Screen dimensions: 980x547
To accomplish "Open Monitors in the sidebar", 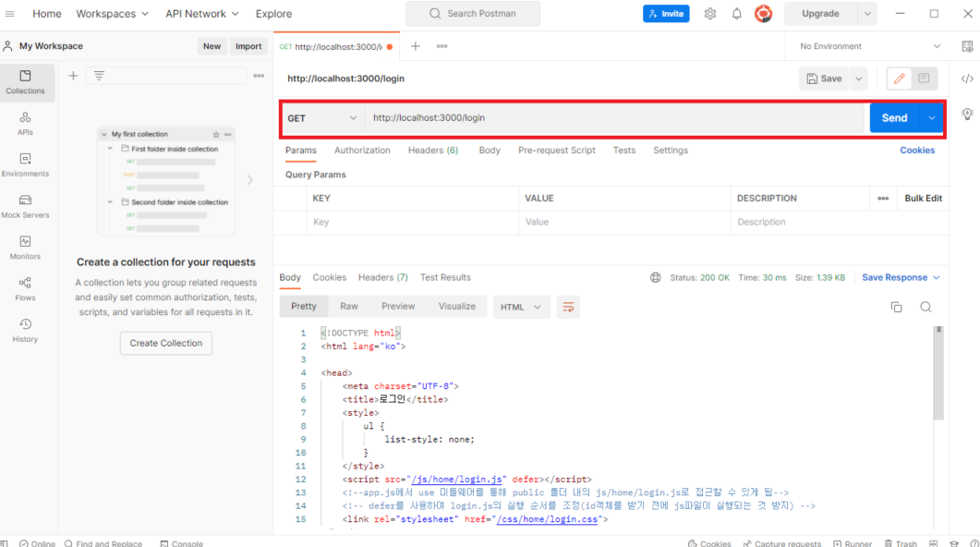I will 26,248.
